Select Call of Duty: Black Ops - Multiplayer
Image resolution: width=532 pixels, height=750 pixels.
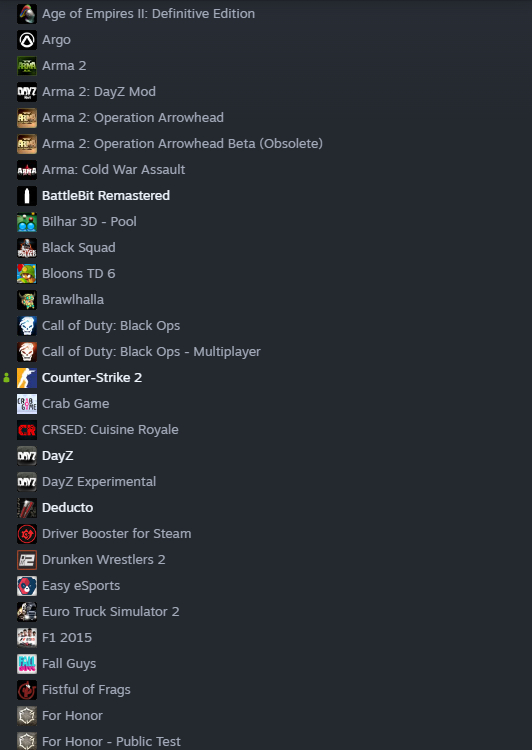pos(151,352)
